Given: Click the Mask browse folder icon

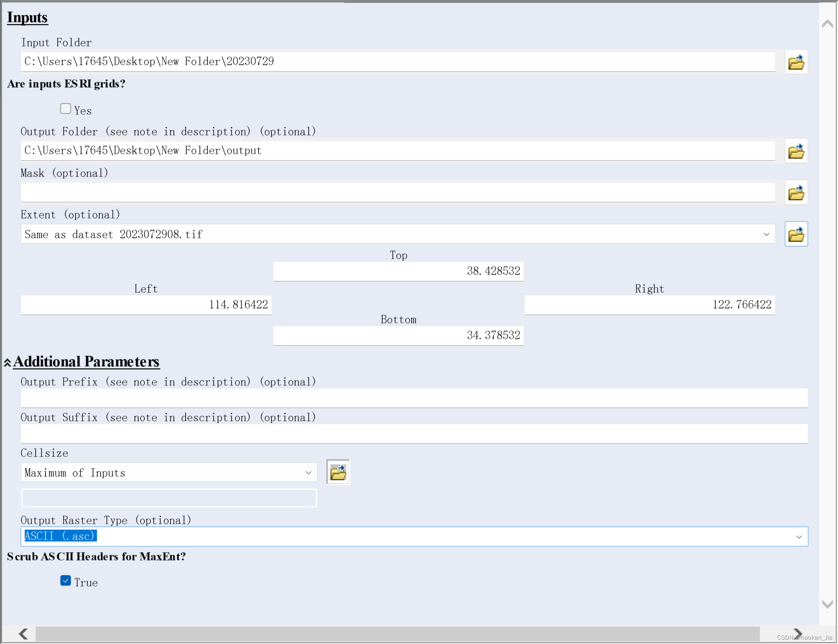Looking at the screenshot, I should (x=796, y=193).
